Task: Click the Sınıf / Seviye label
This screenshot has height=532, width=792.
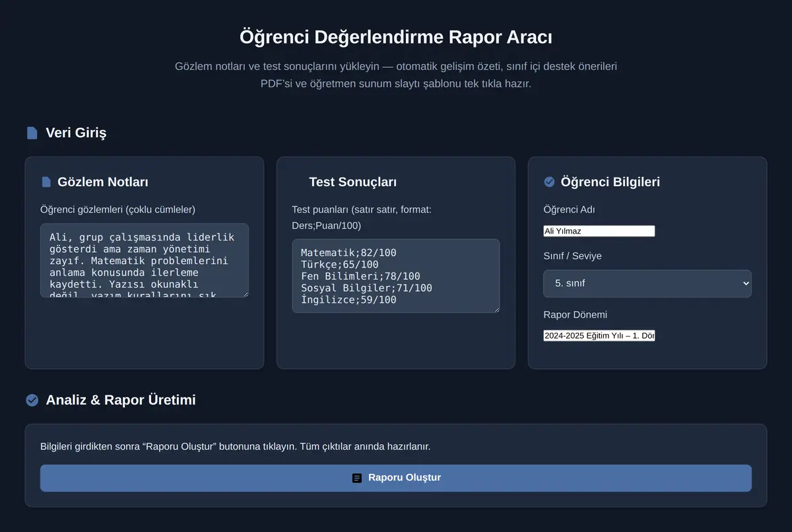Action: click(572, 256)
